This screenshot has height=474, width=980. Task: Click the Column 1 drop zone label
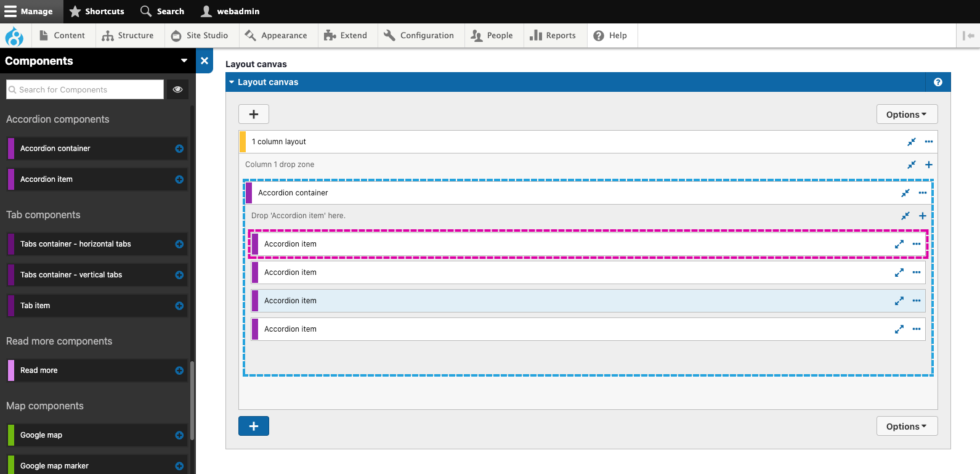point(280,165)
